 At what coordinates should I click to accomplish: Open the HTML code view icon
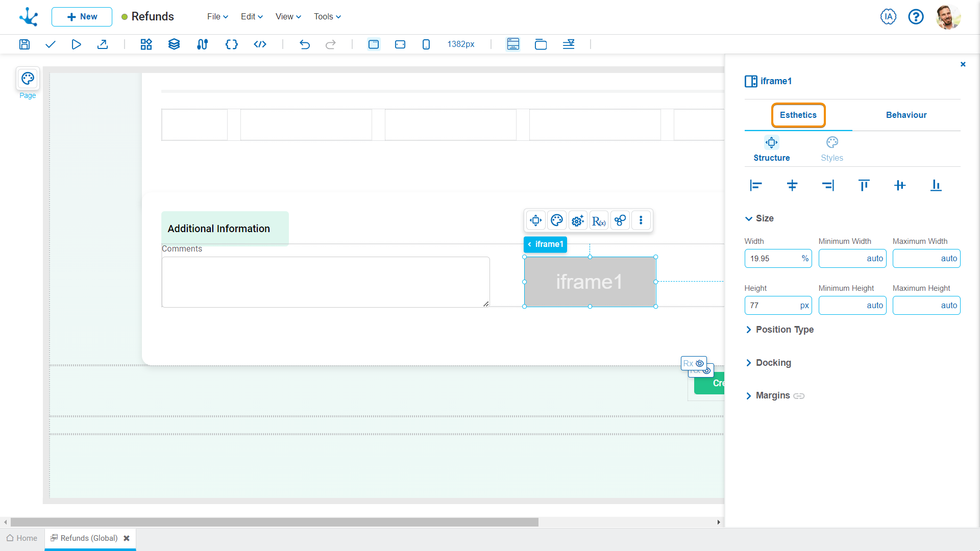coord(260,44)
